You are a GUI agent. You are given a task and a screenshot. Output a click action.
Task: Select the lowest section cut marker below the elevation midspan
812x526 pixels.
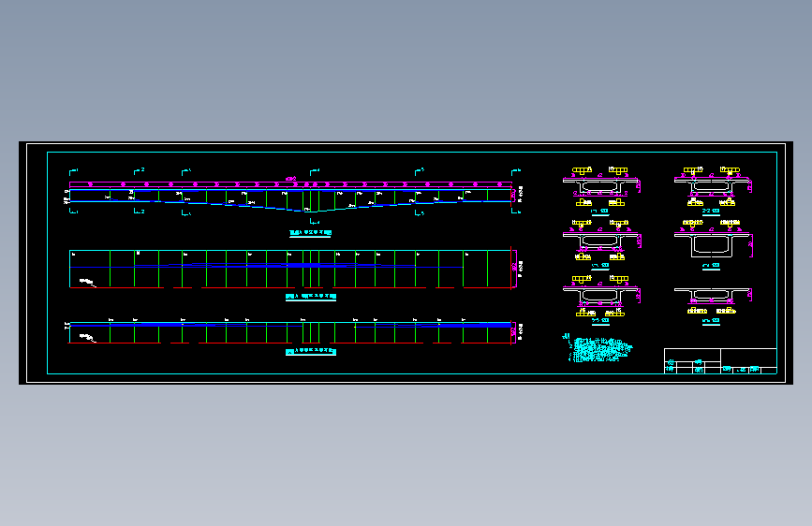pos(315,222)
